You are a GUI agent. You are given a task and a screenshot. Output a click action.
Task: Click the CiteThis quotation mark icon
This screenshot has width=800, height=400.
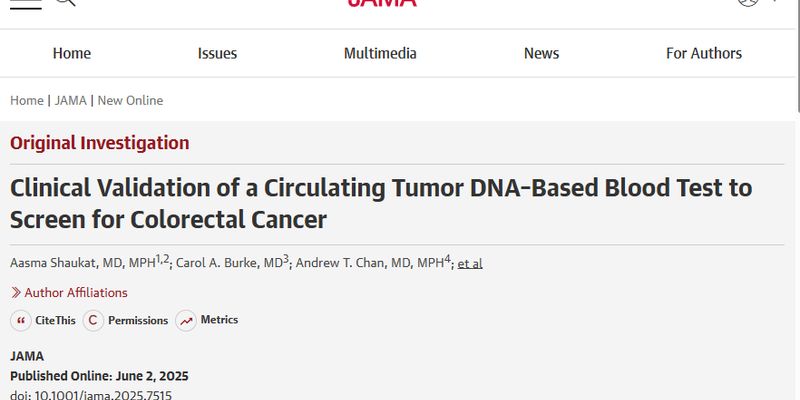[x=21, y=321]
